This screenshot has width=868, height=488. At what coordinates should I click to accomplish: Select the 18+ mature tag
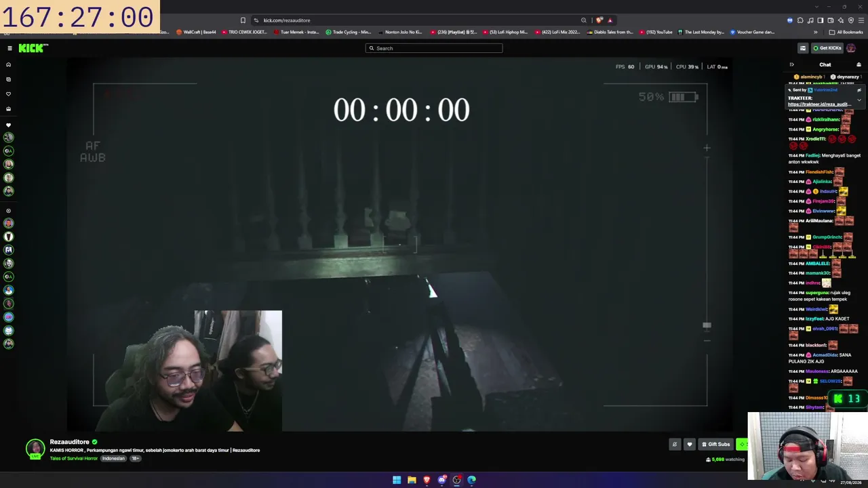pyautogui.click(x=136, y=459)
